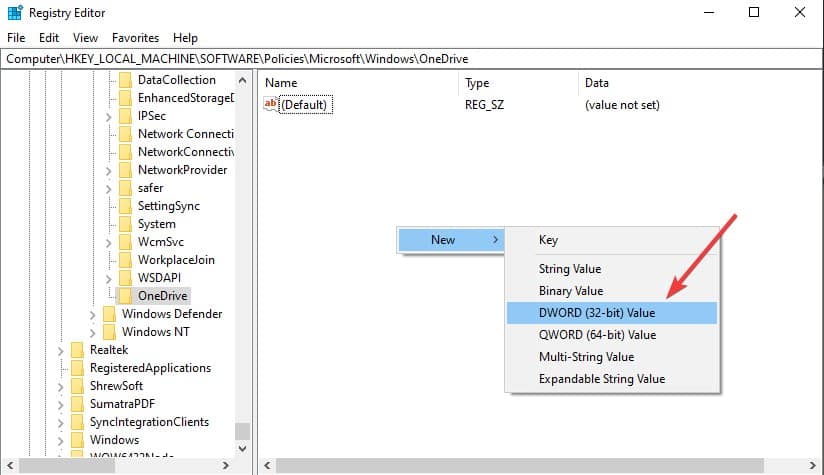Click the values pane scroll-left arrow
The height and width of the screenshot is (475, 824).
[267, 466]
